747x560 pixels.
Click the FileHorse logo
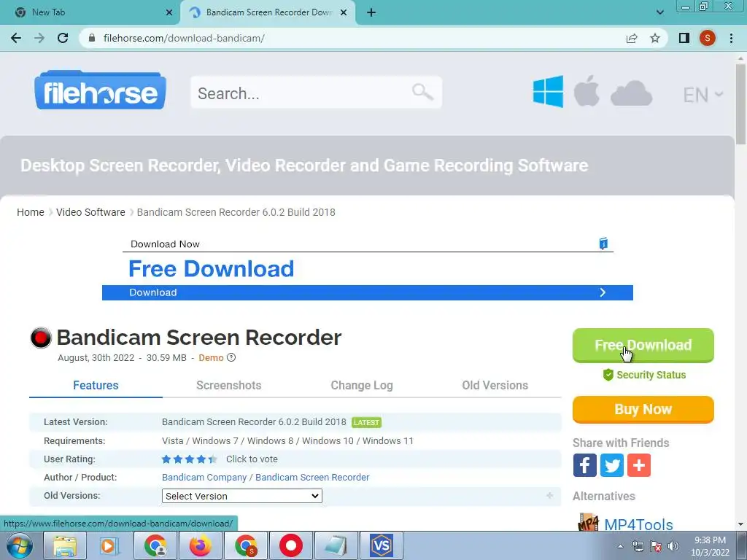[x=100, y=90]
